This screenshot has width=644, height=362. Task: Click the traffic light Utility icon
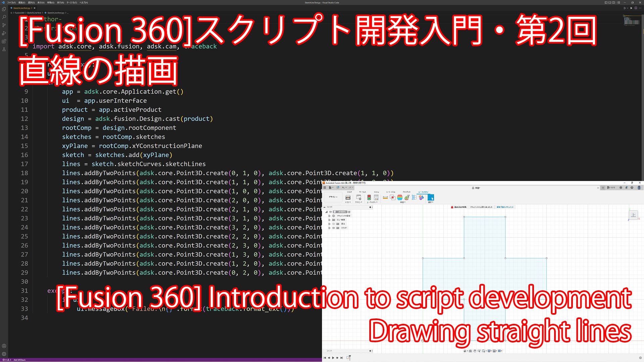[x=369, y=197]
